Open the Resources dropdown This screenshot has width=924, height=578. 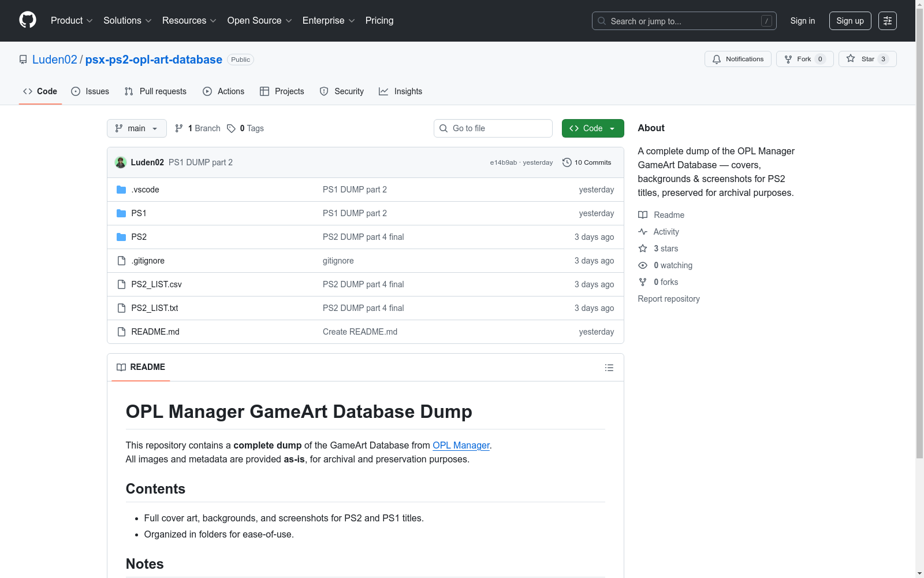tap(189, 21)
